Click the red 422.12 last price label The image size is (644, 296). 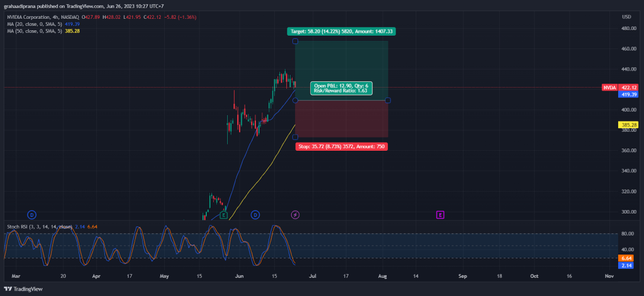tap(629, 87)
